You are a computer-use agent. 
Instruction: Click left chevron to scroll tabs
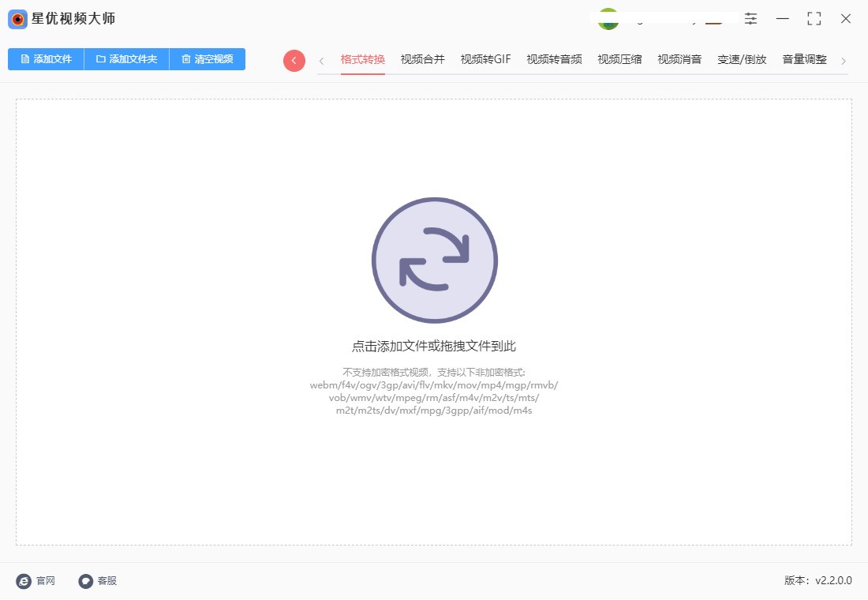321,59
